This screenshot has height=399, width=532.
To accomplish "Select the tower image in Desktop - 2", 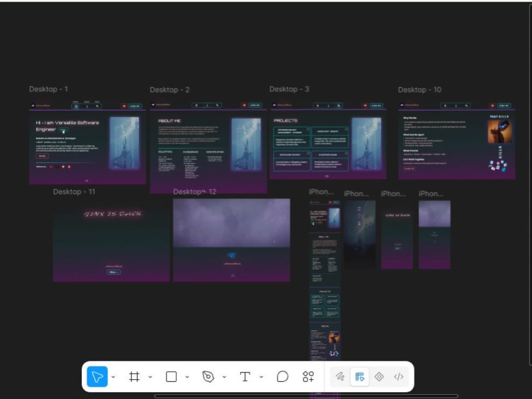I will tap(246, 144).
